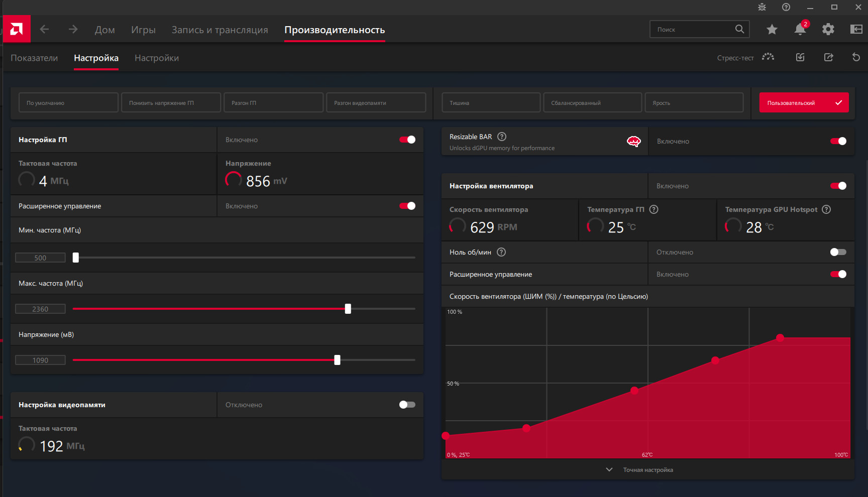Click the search magnifier icon
868x497 pixels.
tap(739, 29)
